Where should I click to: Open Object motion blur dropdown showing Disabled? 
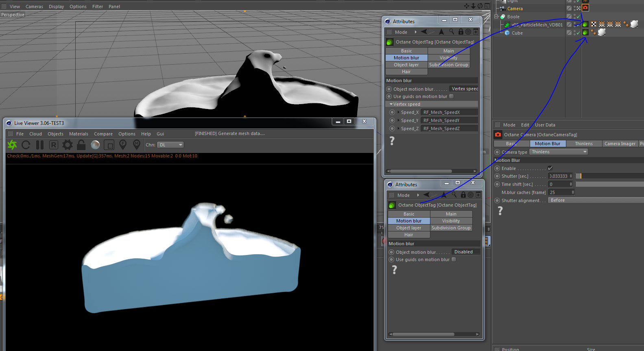coord(466,252)
